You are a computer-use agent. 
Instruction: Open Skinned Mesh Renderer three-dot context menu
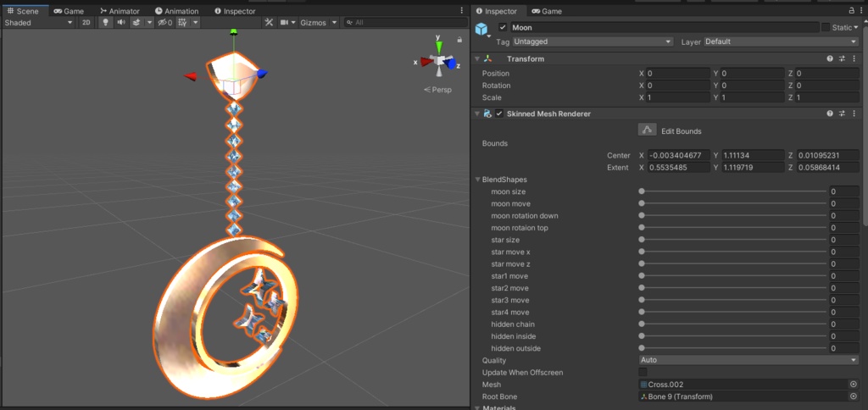[x=854, y=114]
